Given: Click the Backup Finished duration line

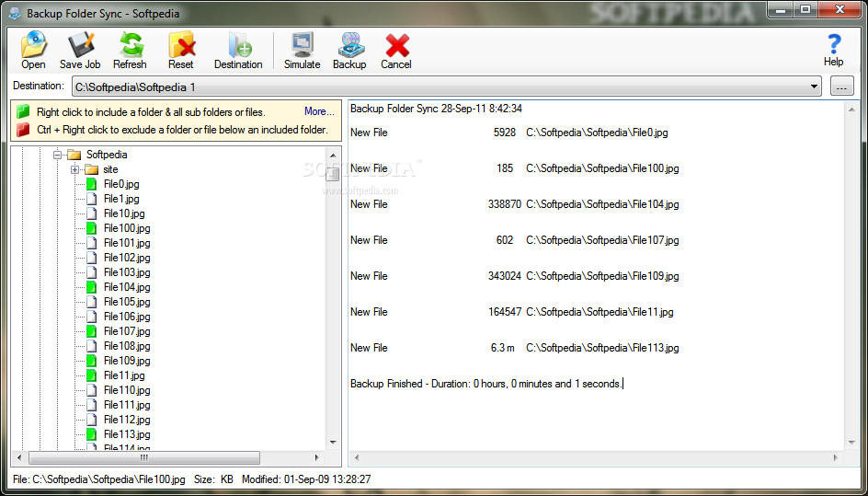Looking at the screenshot, I should coord(486,384).
